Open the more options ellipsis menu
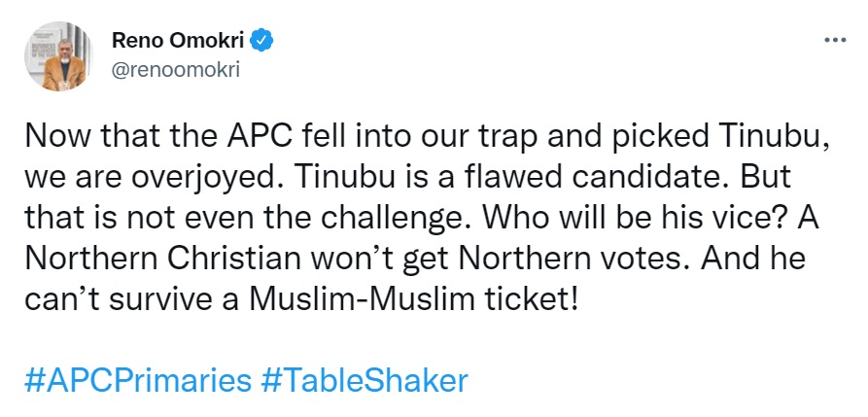Viewport: 868px width, 417px height. pos(834,42)
